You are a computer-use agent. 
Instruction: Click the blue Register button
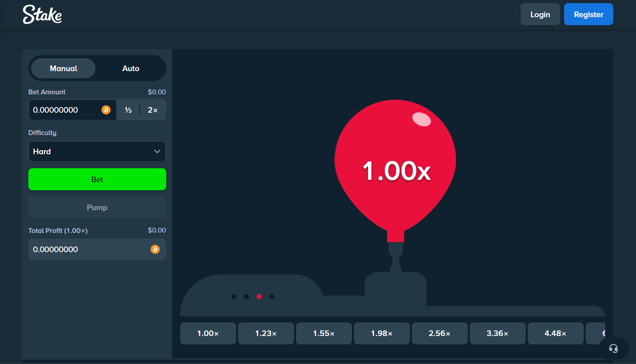point(588,14)
